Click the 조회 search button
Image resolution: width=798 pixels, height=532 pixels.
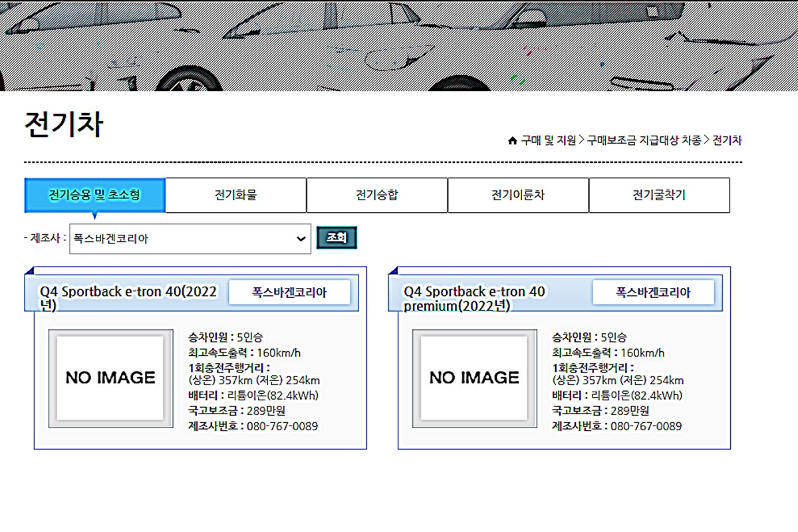[337, 238]
